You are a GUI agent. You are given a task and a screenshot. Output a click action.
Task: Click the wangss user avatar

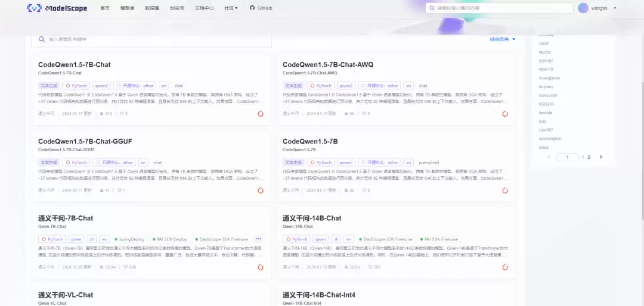coord(583,8)
